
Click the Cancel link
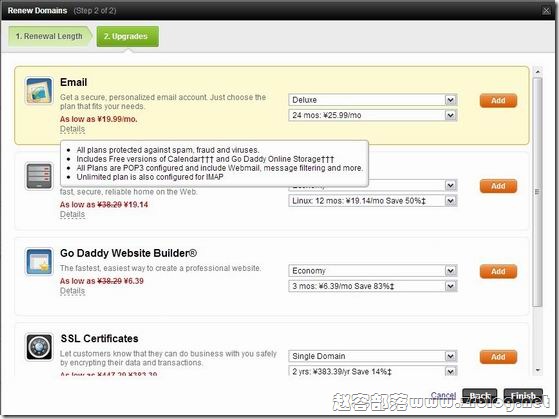pos(443,395)
